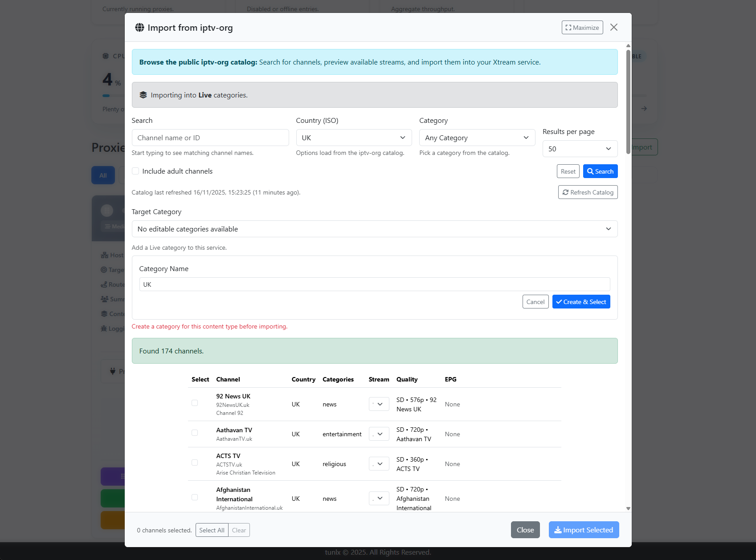756x560 pixels.
Task: Click the Channel name or ID search field
Action: click(210, 138)
